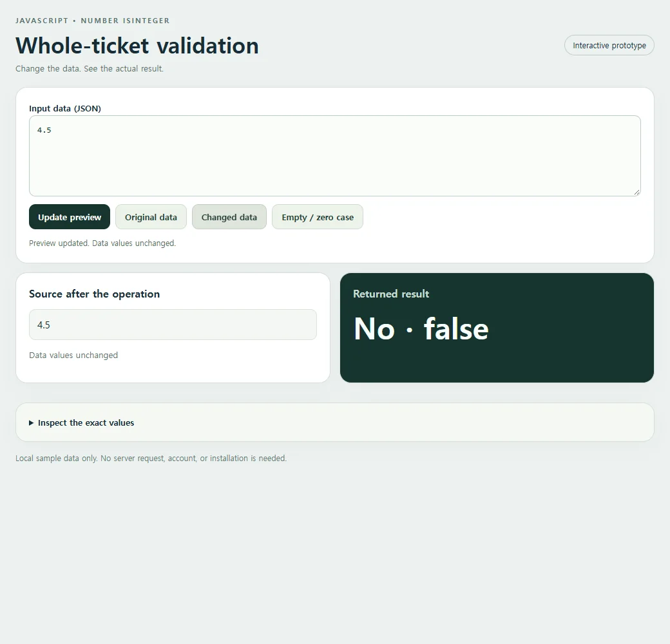Choose the Empty / zero case preset
670x644 pixels.
tap(318, 217)
